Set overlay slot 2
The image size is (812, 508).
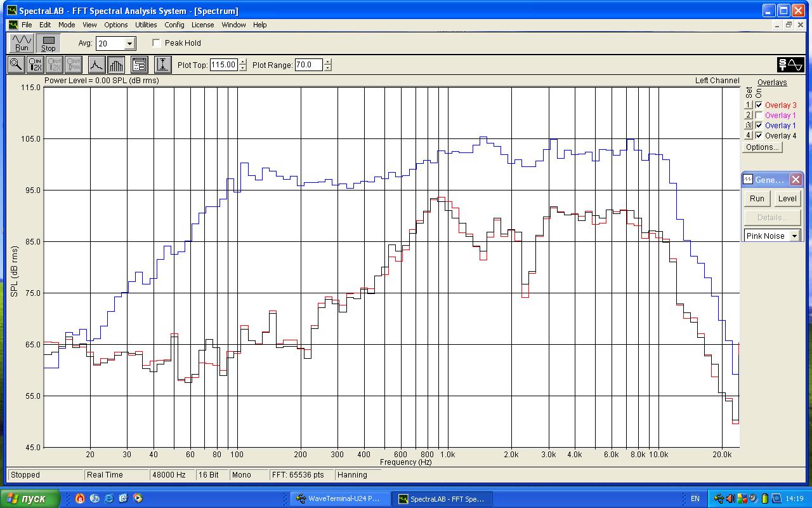click(x=749, y=116)
